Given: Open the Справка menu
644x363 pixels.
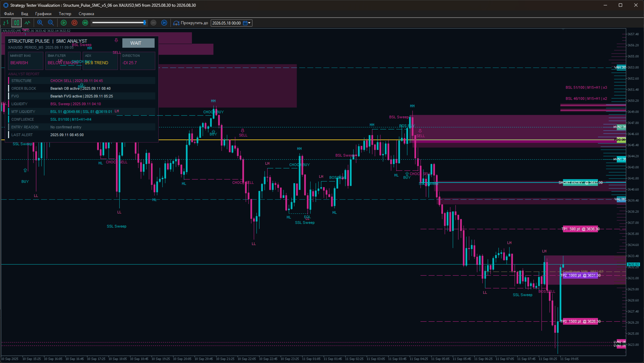Looking at the screenshot, I should (86, 14).
